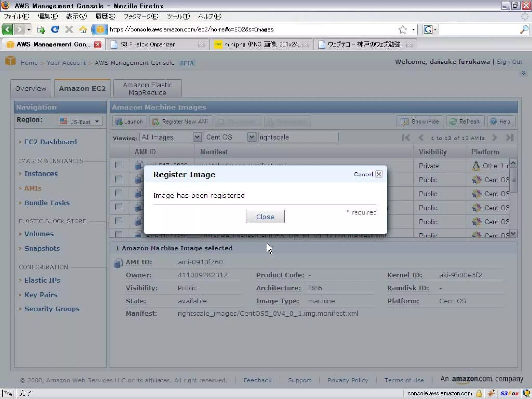The width and height of the screenshot is (532, 399).
Task: Click the browser URL address field
Action: (252, 29)
